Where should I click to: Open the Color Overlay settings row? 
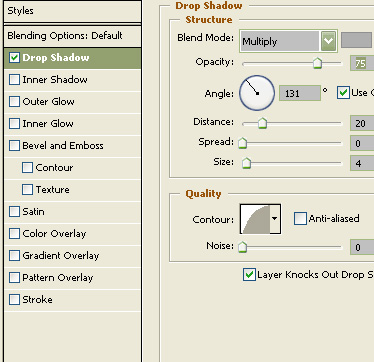[x=73, y=234]
